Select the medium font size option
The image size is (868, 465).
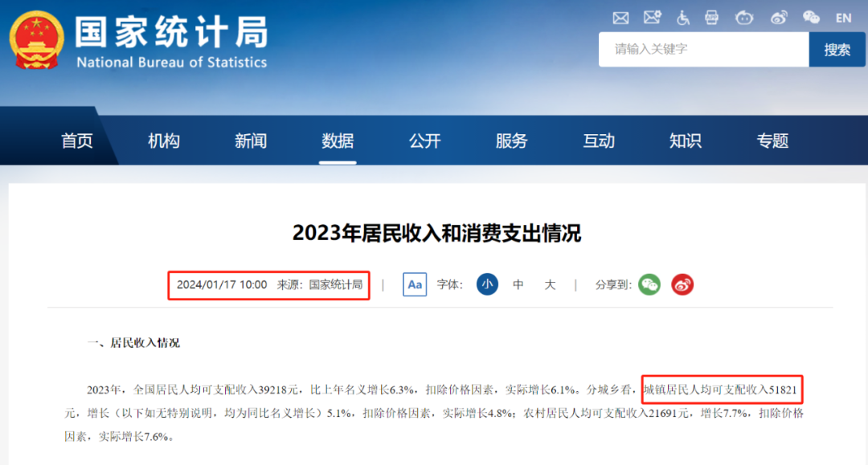point(519,284)
